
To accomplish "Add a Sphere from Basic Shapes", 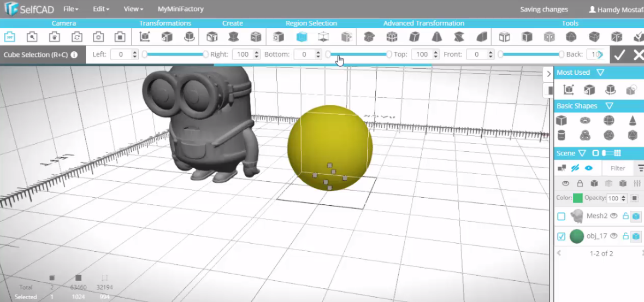I will (x=608, y=120).
